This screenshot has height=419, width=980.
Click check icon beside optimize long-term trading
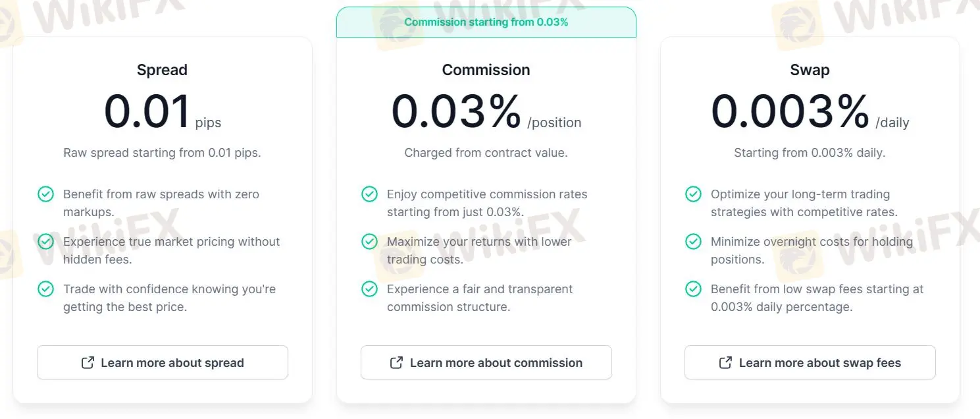(x=693, y=194)
